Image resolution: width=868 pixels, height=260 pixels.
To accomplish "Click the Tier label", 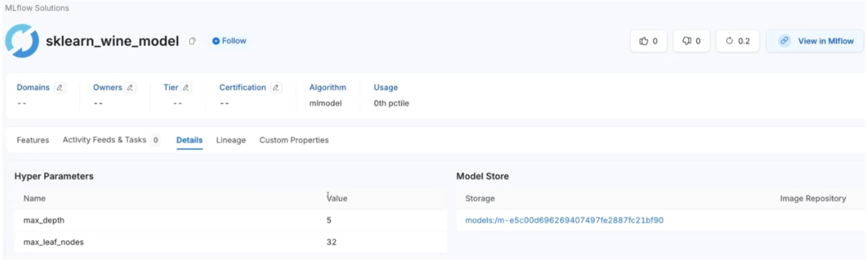I will coord(170,87).
